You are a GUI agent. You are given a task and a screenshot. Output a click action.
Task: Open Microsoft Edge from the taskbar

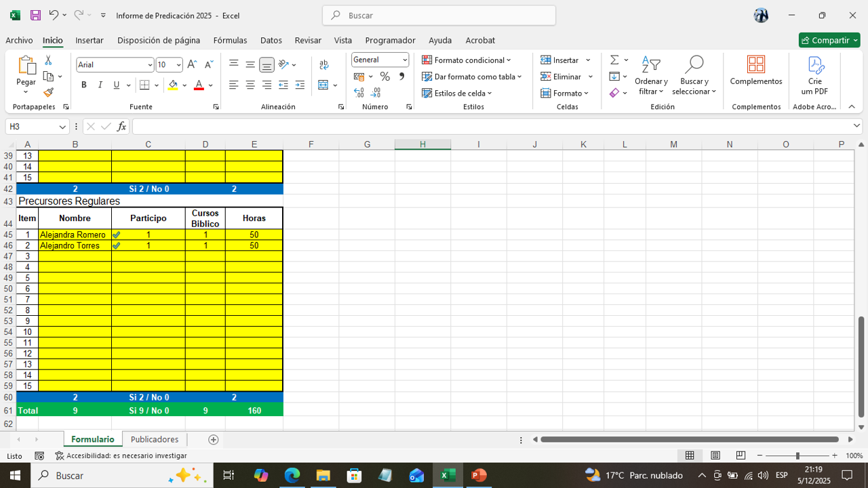tap(292, 475)
